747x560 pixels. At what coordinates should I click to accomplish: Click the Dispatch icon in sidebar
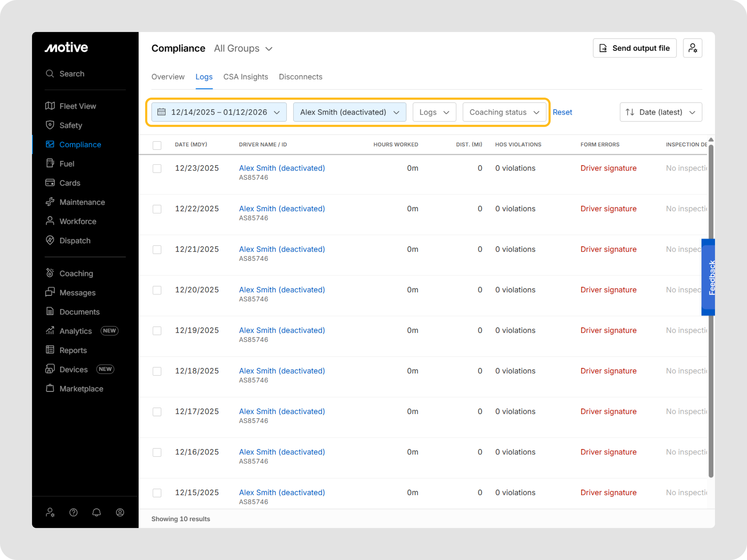tap(50, 240)
